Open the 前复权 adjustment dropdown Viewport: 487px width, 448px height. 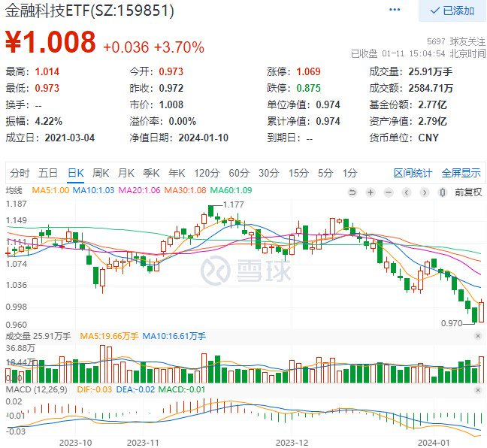coord(468,192)
